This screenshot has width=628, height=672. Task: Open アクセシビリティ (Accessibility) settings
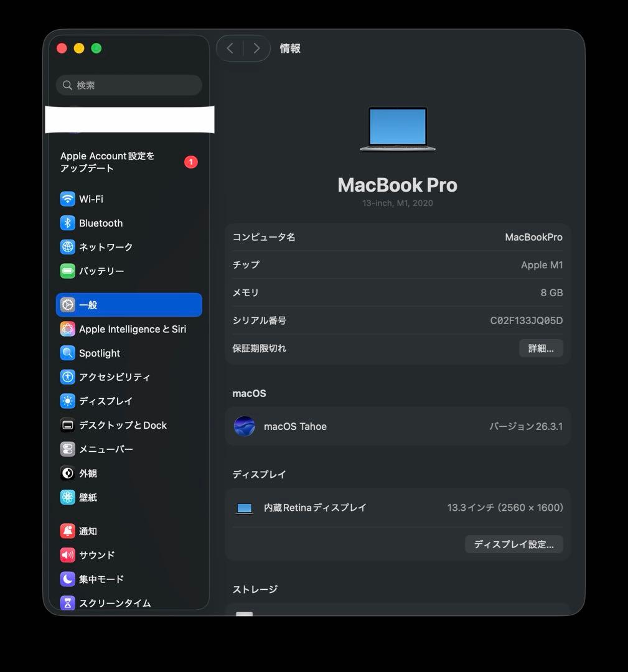[113, 376]
